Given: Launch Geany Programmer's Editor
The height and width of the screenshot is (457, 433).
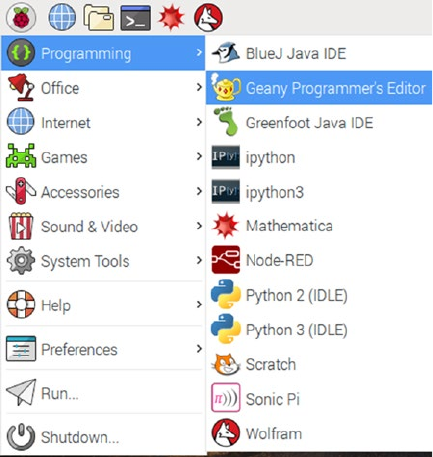Looking at the screenshot, I should point(319,88).
